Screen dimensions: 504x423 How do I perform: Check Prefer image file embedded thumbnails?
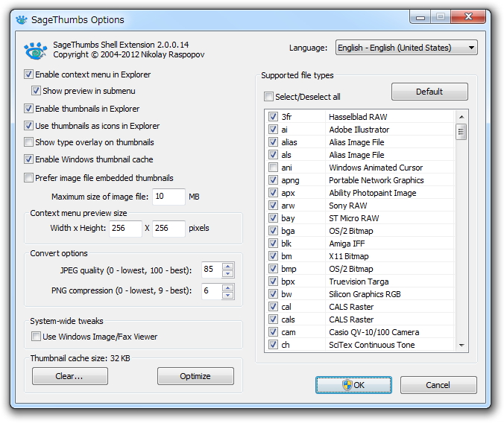click(x=28, y=177)
